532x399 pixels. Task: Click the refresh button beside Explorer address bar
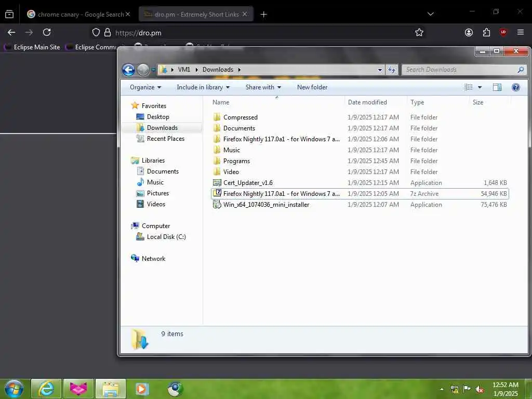(392, 70)
